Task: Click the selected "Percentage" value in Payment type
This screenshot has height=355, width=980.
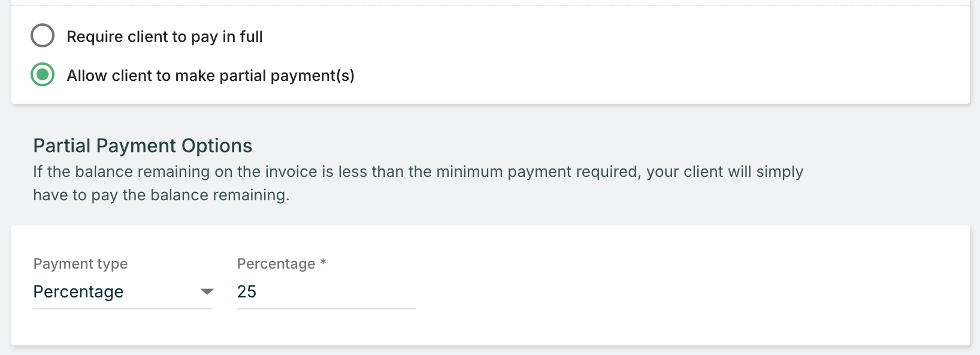Action: (78, 292)
